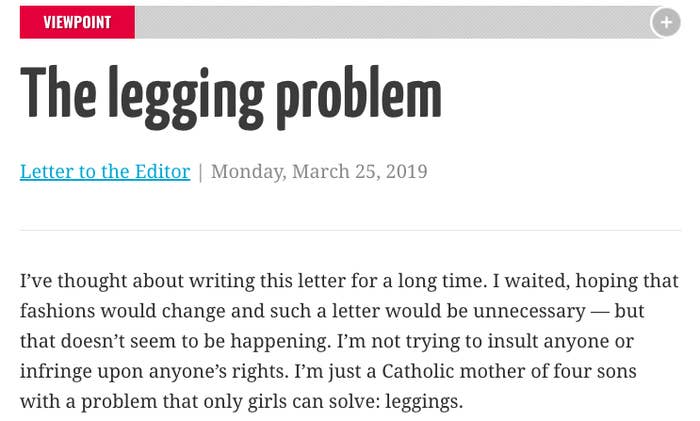The image size is (700, 421).
Task: Click the word Editor in the byline link
Action: click(162, 171)
